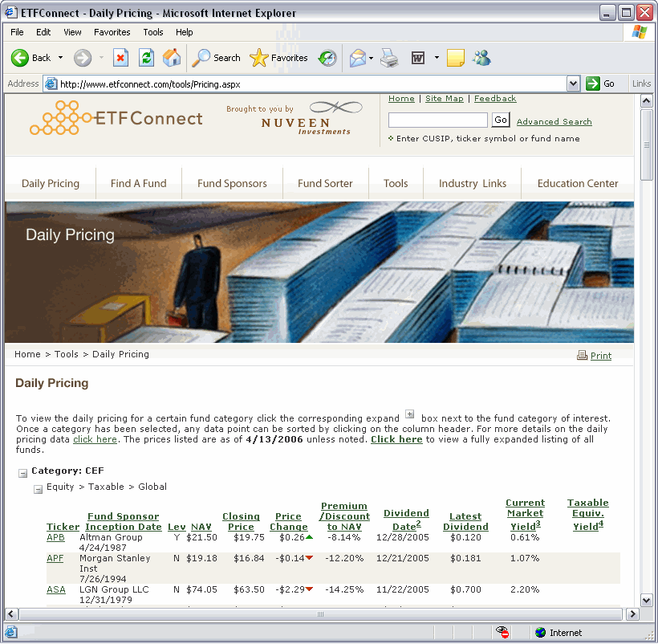This screenshot has height=644, width=658.
Task: Open the Mail toolbar icon
Action: click(358, 58)
